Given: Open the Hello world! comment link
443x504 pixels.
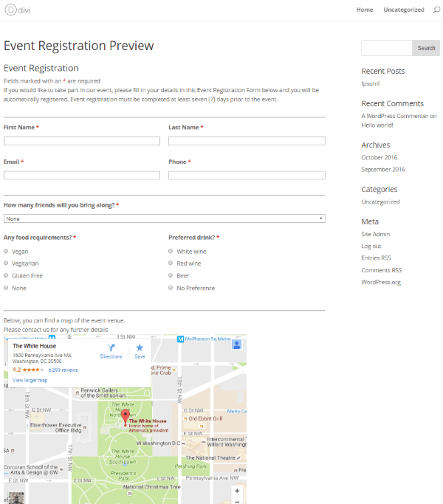Looking at the screenshot, I should 377,125.
